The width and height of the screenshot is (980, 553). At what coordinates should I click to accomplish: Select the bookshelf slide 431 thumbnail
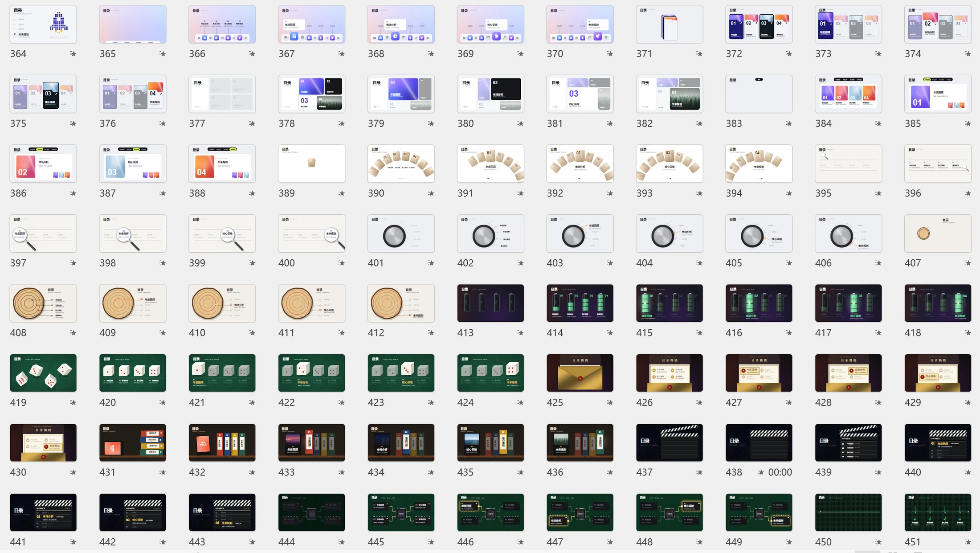(133, 443)
